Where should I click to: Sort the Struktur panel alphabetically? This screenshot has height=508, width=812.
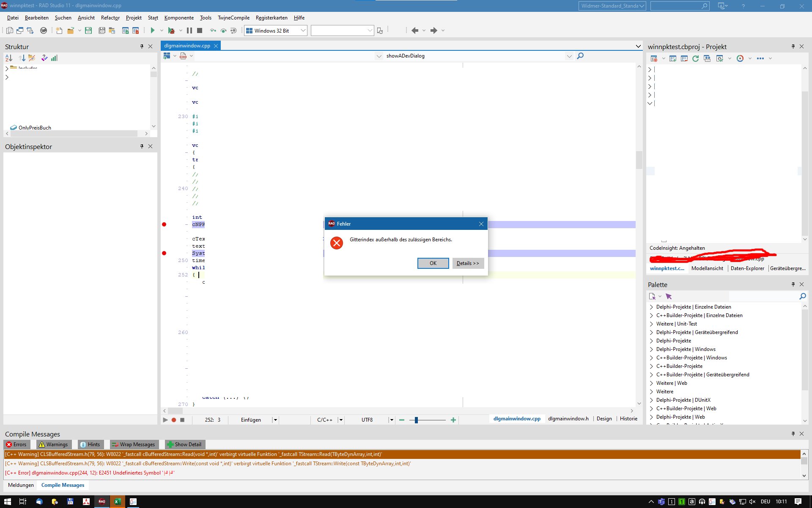pyautogui.click(x=9, y=58)
